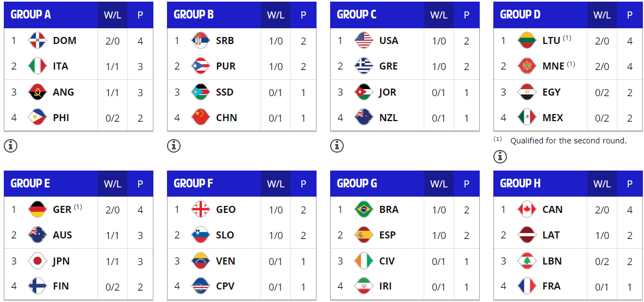Viewport: 644px width, 302px height.
Task: Select the Group F header
Action: 194,184
